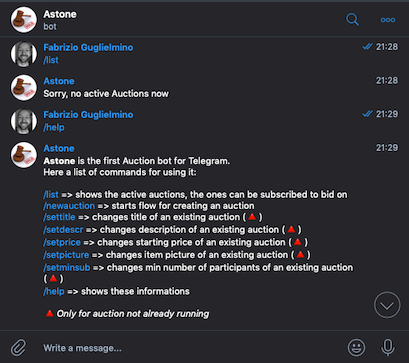Choose the /setpicture command link

click(66, 255)
